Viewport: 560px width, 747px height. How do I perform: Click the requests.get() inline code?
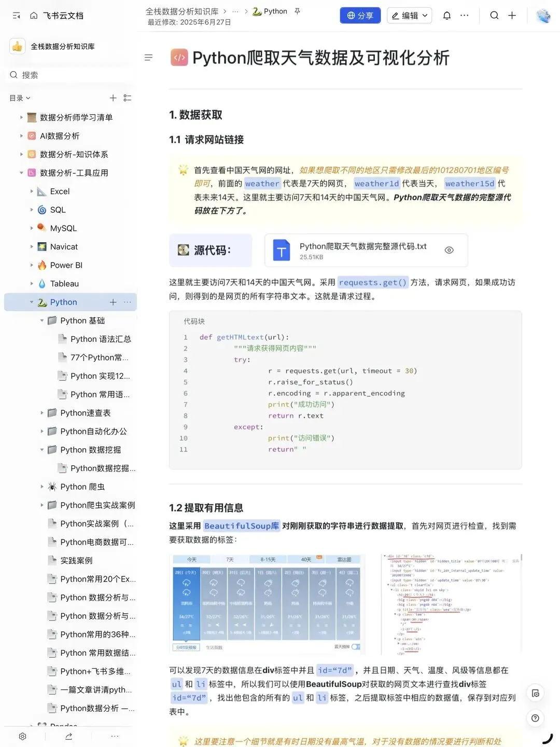373,282
